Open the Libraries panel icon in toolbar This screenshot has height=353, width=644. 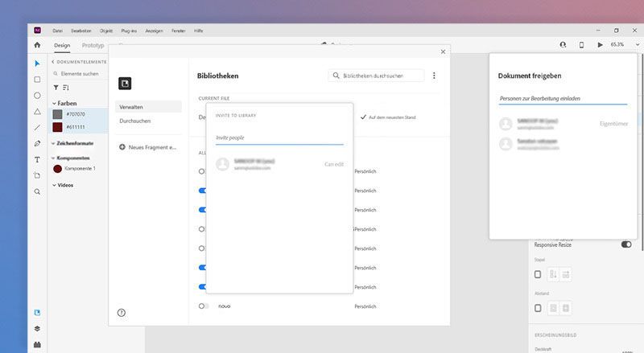point(37,313)
